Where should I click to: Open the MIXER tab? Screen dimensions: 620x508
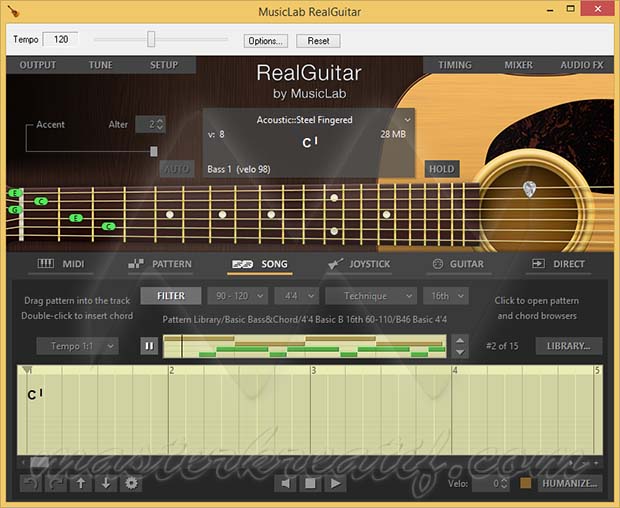click(518, 65)
